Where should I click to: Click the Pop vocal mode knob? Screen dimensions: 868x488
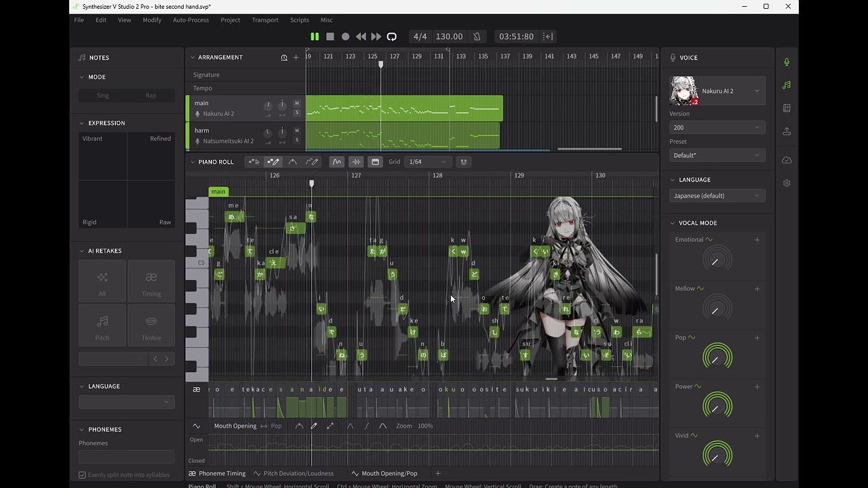point(717,357)
